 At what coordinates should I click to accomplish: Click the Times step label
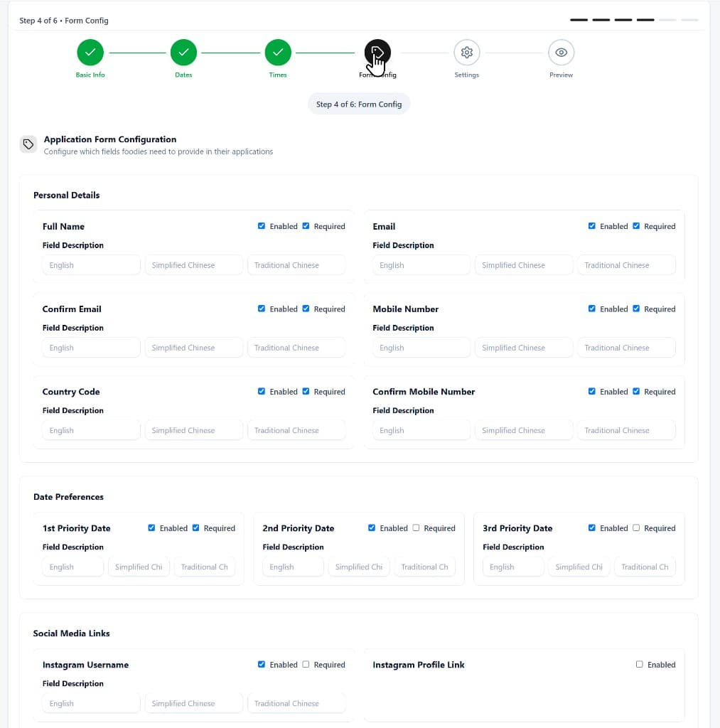[278, 75]
